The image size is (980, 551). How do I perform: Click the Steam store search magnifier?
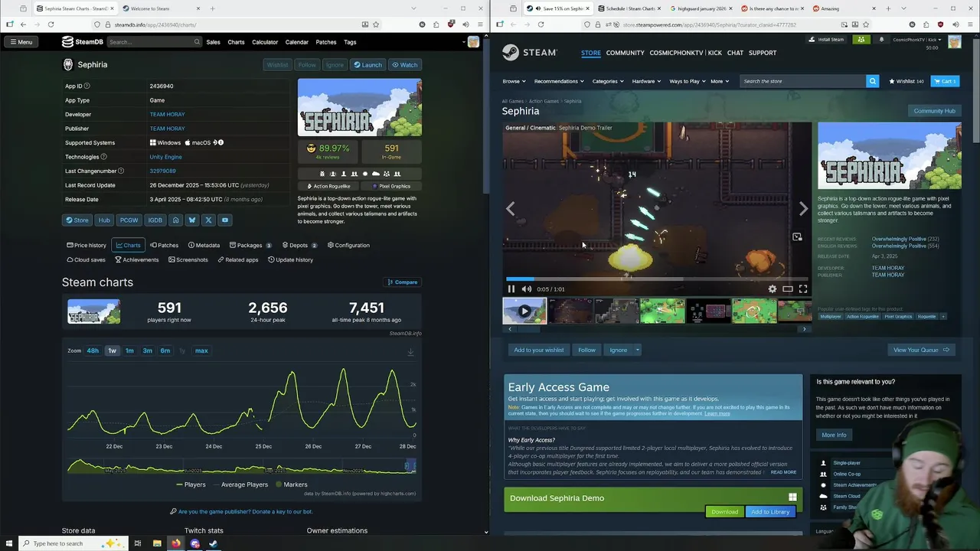(x=872, y=81)
